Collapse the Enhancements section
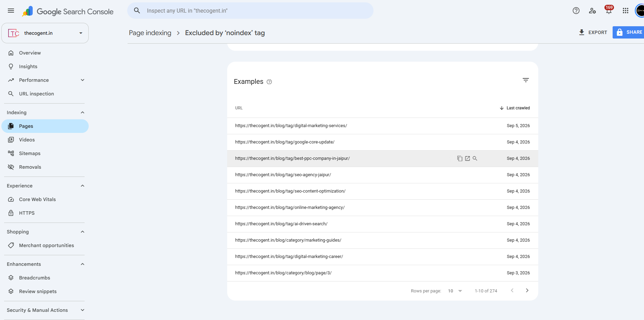This screenshot has width=644, height=320. pyautogui.click(x=82, y=264)
